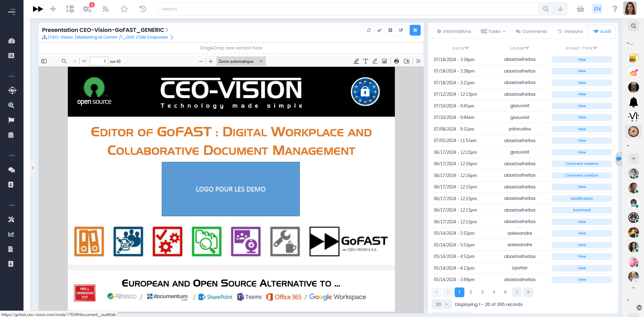Click the RSS activity feed icon
The image size is (644, 317).
click(106, 9)
